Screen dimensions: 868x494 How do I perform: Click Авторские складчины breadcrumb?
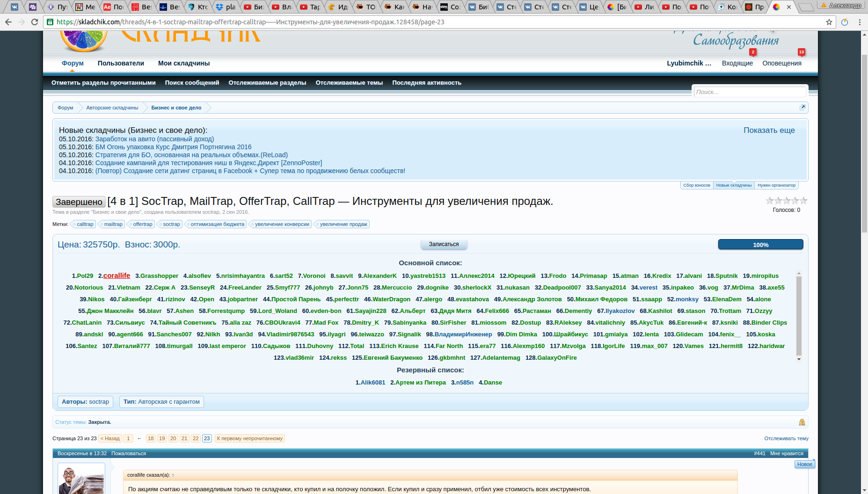pyautogui.click(x=112, y=108)
